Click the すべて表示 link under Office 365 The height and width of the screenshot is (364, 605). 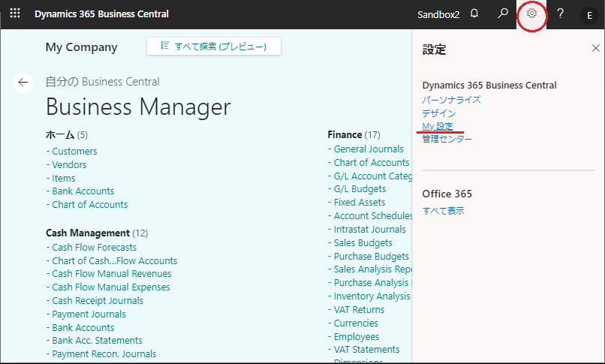pos(444,211)
